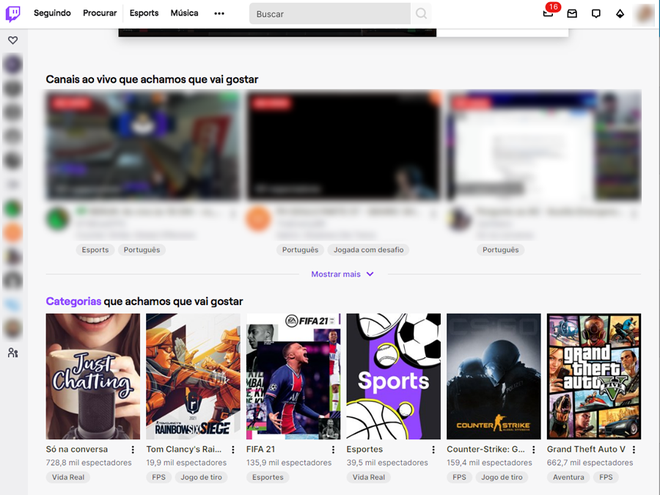Open first recommended live stream thumbnail

coord(143,146)
